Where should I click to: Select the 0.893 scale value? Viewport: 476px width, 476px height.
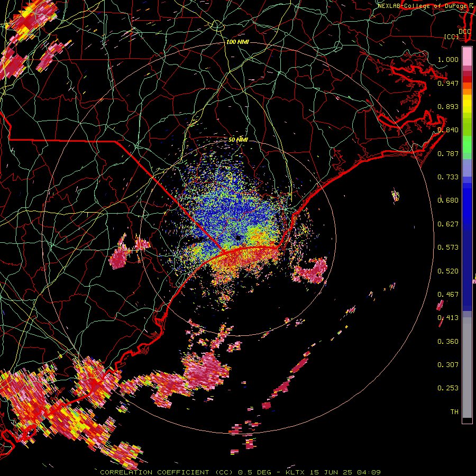448,106
